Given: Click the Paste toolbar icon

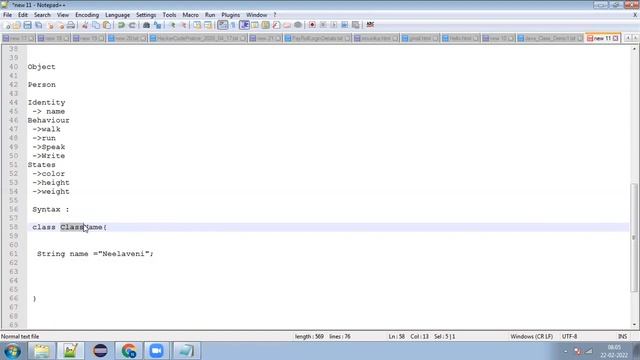Looking at the screenshot, I should click(107, 25).
